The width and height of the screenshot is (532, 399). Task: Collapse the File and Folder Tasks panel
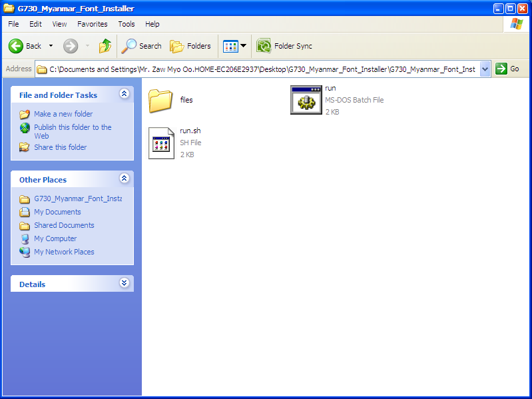point(125,94)
